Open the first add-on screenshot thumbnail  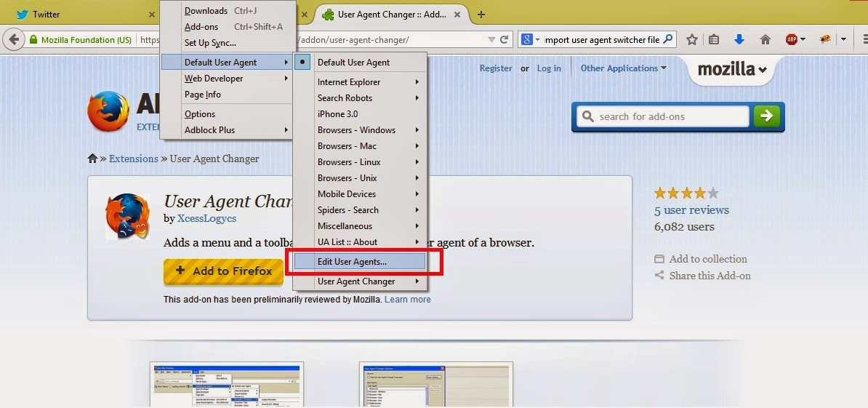[227, 385]
